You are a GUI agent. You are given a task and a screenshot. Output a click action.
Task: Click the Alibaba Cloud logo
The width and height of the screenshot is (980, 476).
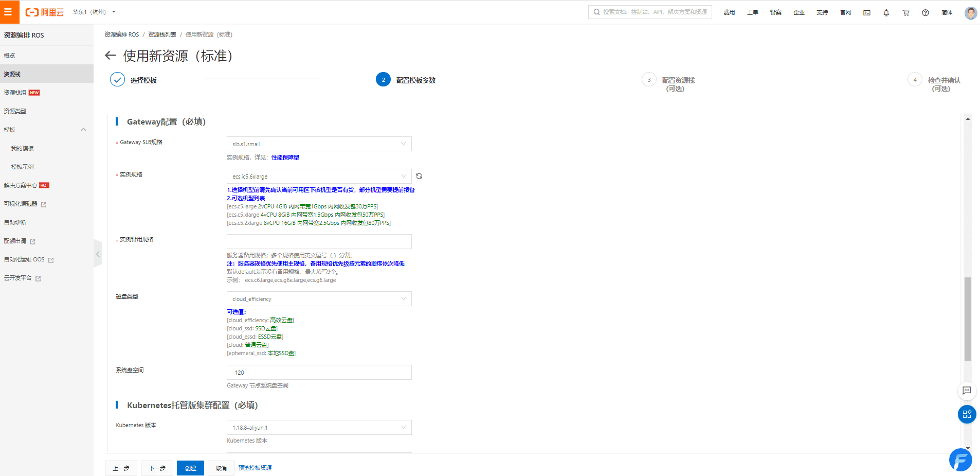(45, 12)
